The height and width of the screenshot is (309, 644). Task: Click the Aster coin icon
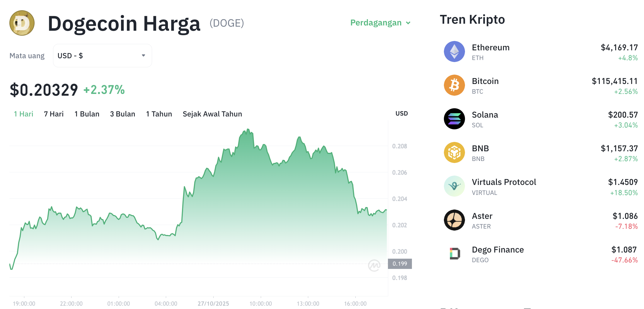[454, 220]
